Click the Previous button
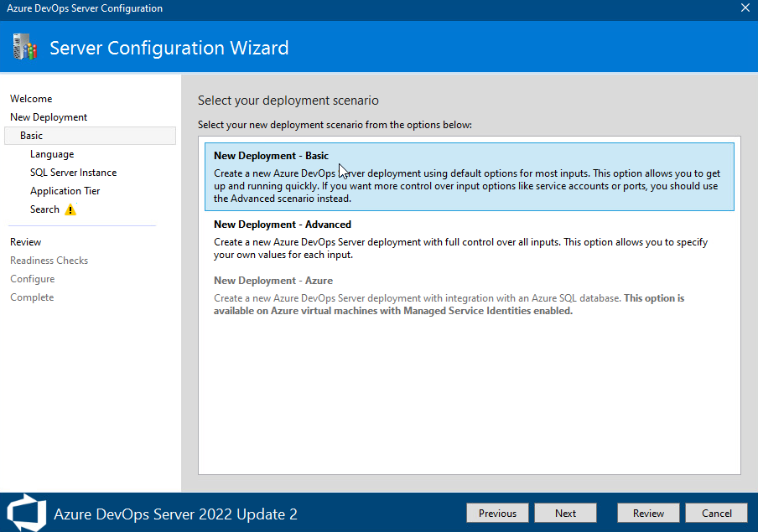Viewport: 758px width, 532px height. [497, 512]
